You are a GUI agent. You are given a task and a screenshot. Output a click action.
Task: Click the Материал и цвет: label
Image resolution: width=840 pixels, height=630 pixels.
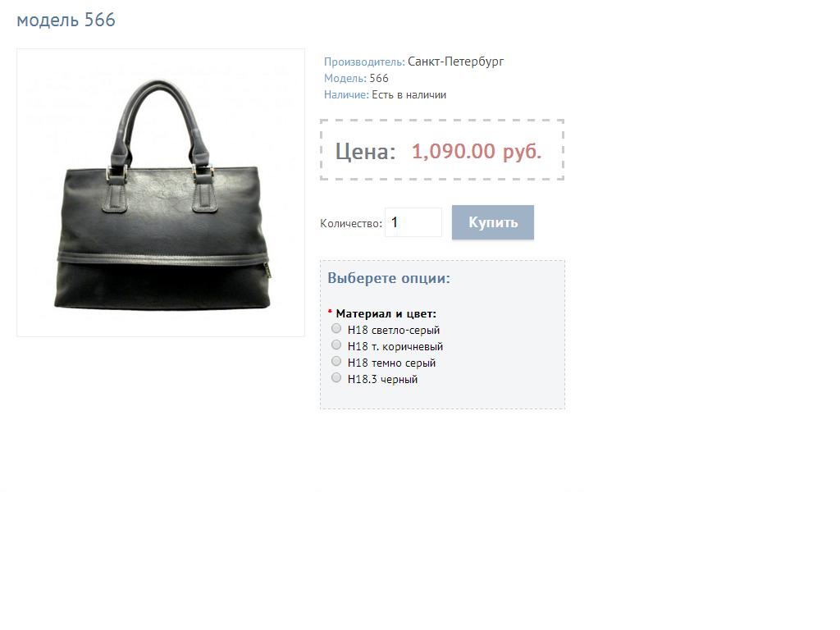386,314
